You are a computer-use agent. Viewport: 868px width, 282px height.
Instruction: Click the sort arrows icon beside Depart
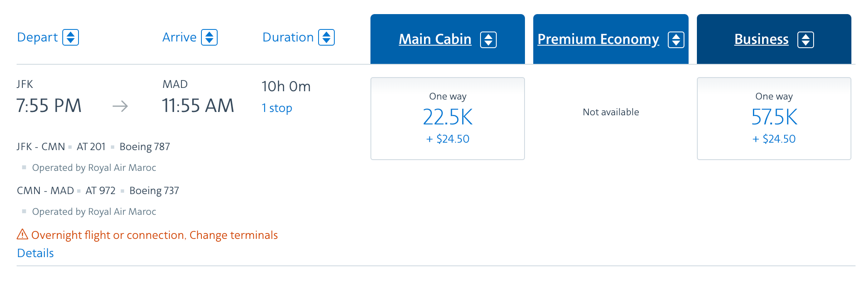[71, 37]
